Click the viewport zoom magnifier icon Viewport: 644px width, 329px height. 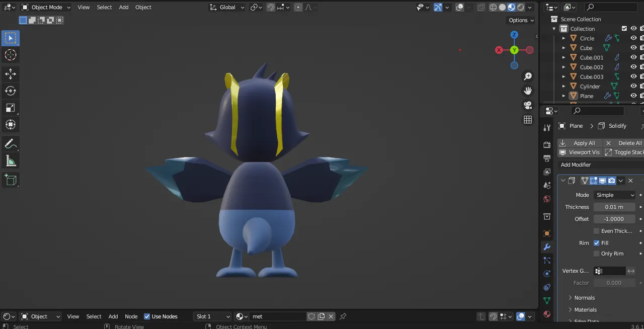pos(528,76)
